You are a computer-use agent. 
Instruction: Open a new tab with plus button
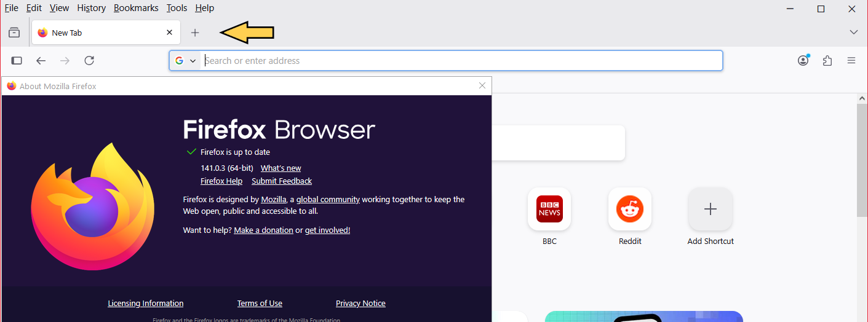tap(195, 33)
